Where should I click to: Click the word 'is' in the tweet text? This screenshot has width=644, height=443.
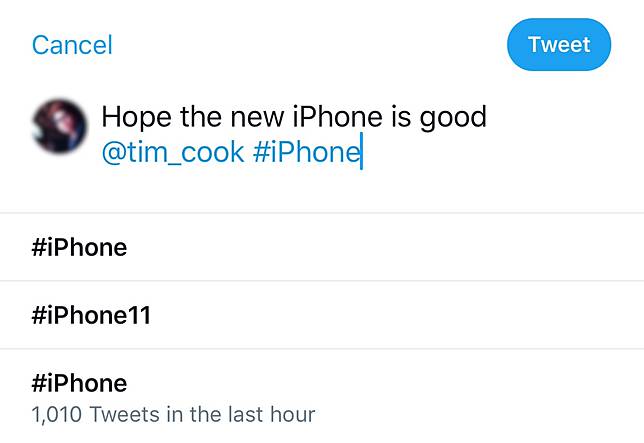tap(400, 117)
